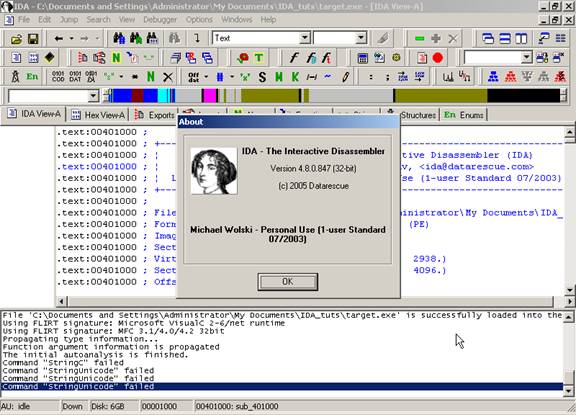Click 'AU: idle' status bar indicator
576x415 pixels.
(15, 407)
